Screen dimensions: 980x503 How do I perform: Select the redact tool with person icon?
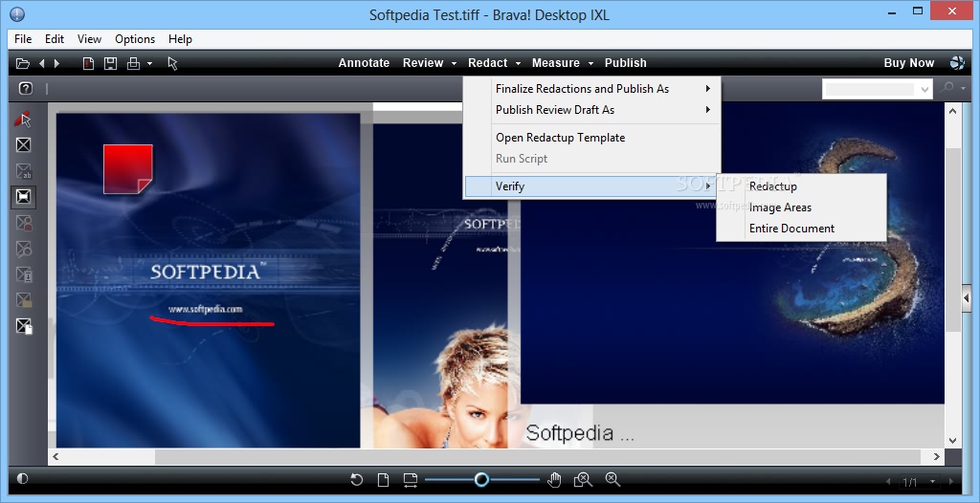[x=23, y=223]
